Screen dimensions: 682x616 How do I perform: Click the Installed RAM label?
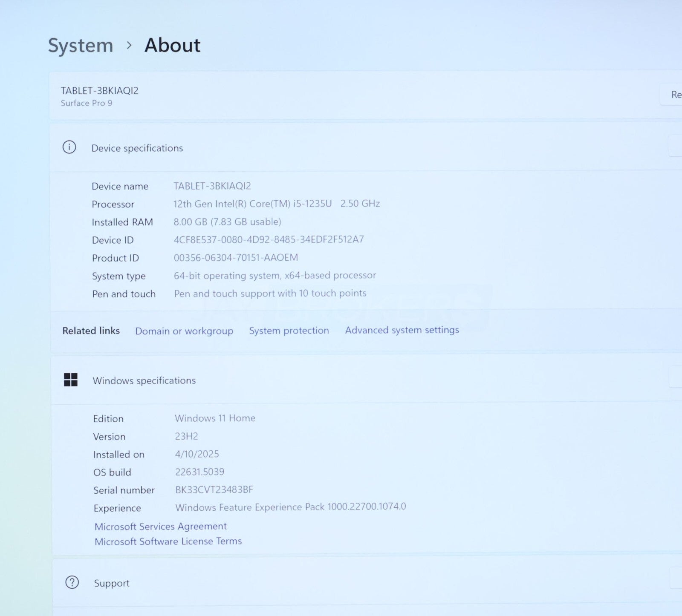pyautogui.click(x=122, y=222)
